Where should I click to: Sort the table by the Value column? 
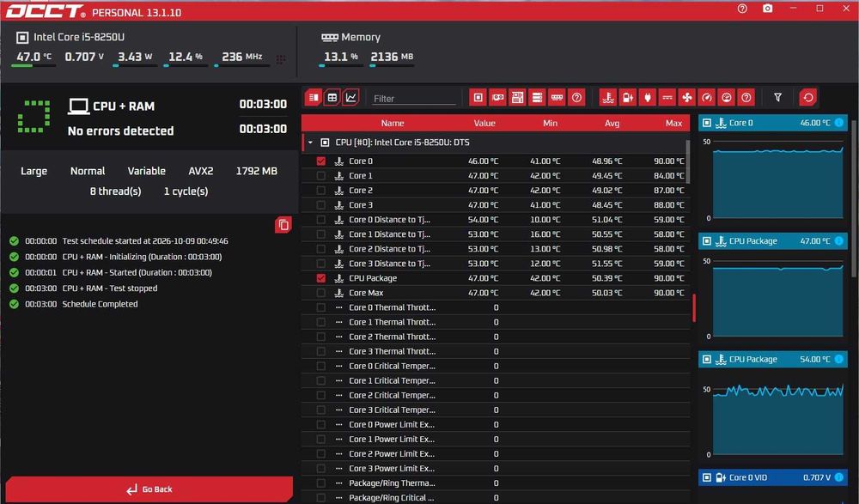[484, 124]
